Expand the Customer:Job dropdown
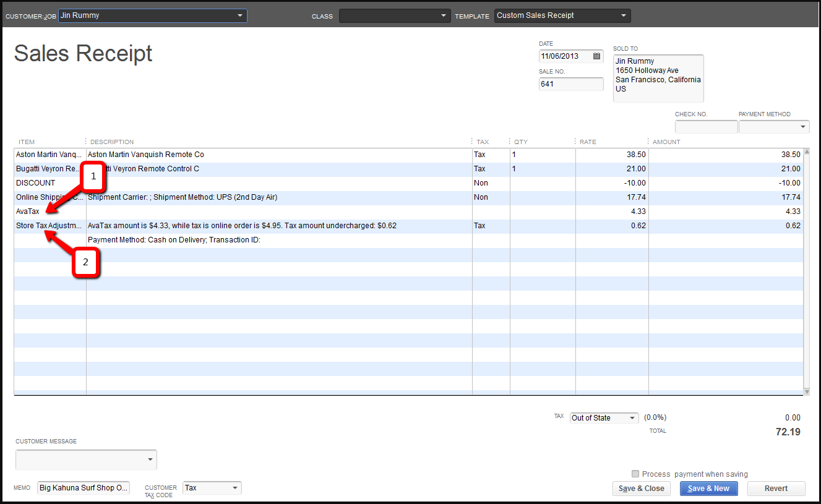 click(x=240, y=15)
